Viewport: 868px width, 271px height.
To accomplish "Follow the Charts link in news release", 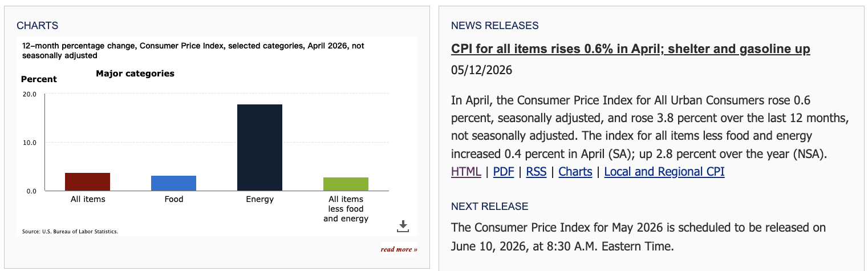I will [x=575, y=172].
